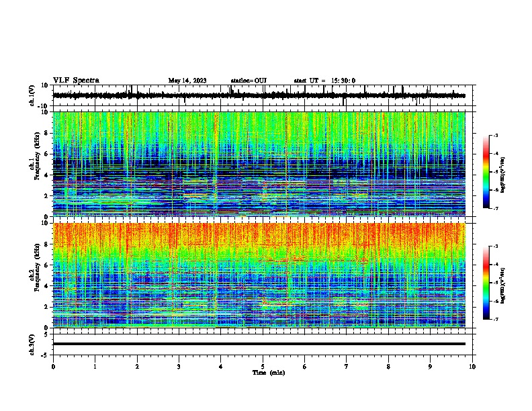Image resolution: width=532 pixels, height=411 pixels.
Task: Click the "5" tick on ch.3(V) axis
Action: pyautogui.click(x=46, y=334)
